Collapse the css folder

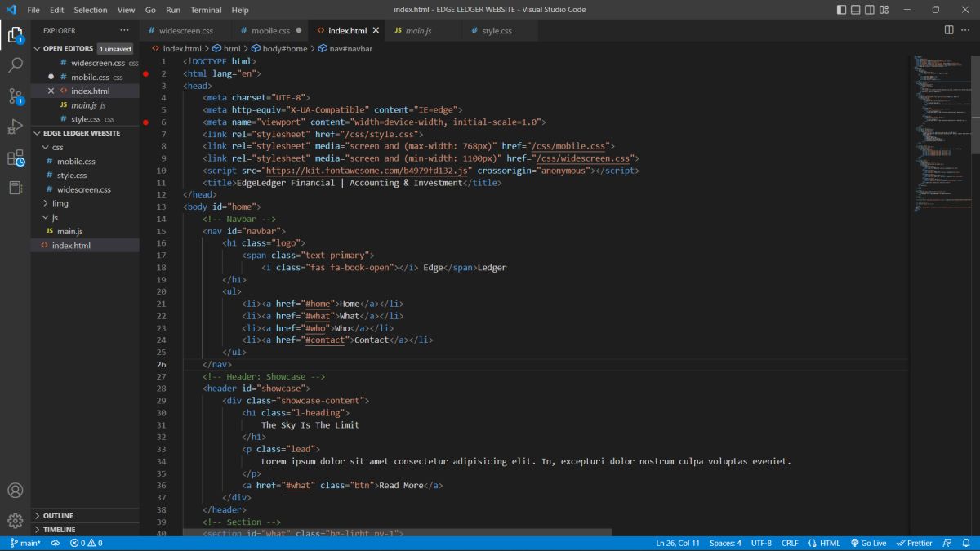point(57,147)
